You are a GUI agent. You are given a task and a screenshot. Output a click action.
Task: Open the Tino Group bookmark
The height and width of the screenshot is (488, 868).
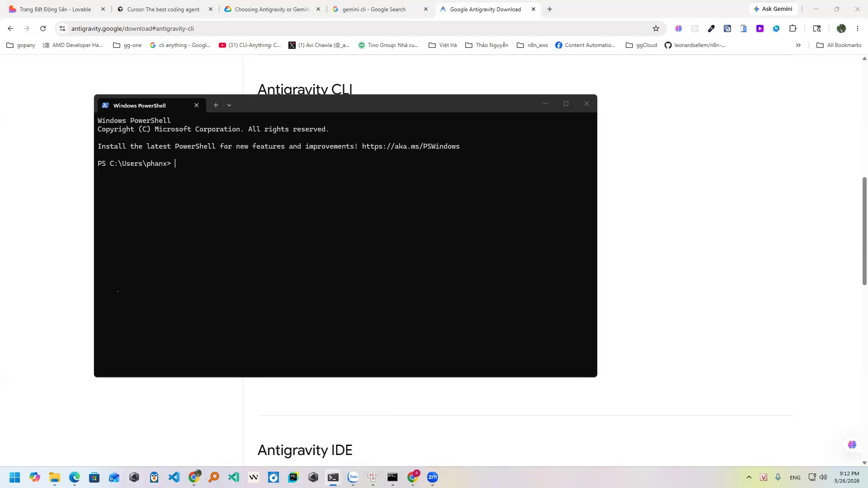point(388,45)
